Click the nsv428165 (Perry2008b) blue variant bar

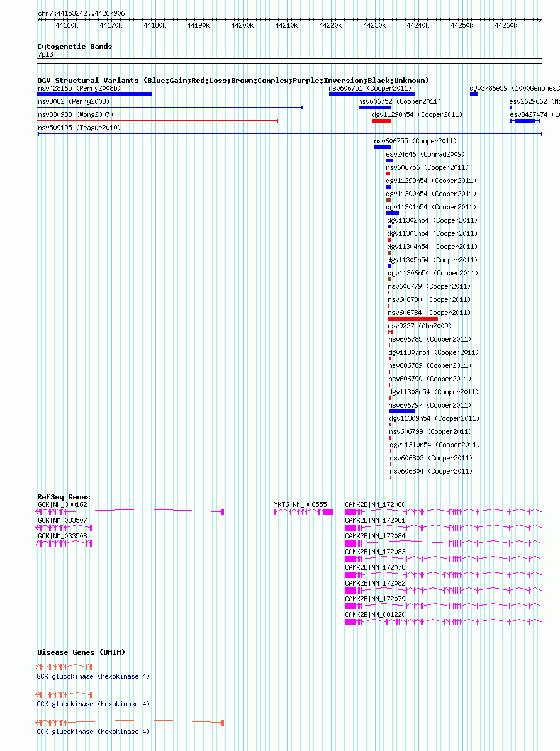(94, 94)
